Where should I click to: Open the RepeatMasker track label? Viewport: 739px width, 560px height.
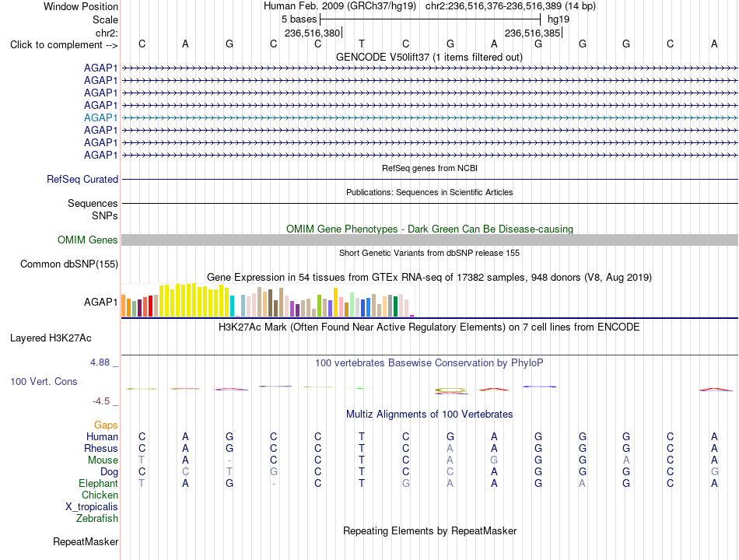point(86,541)
